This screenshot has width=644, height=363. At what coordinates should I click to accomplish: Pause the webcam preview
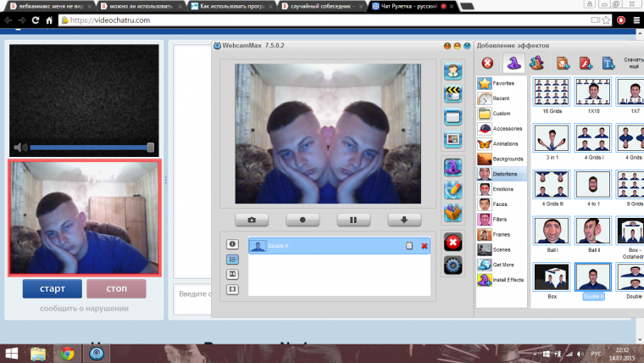coord(353,220)
